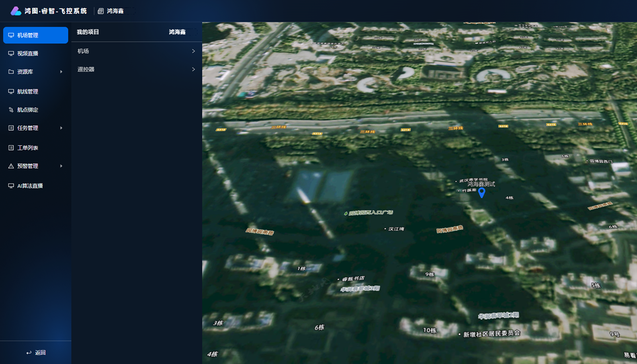Click the blue location pin on map
This screenshot has height=364, width=637.
482,193
